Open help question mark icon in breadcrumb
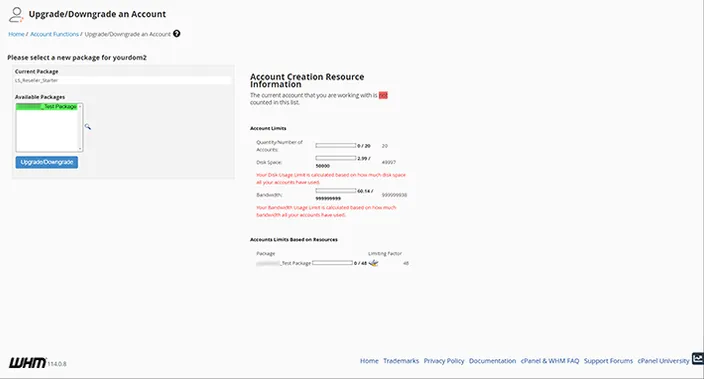 177,34
